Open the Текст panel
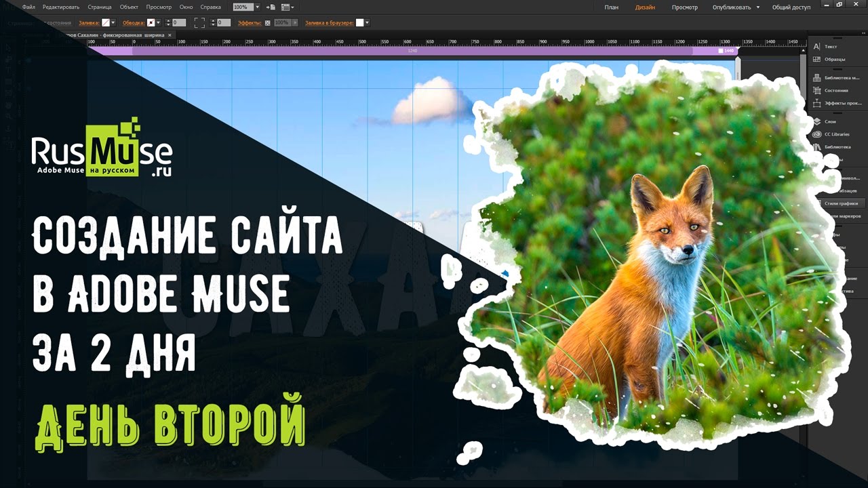Image resolution: width=868 pixels, height=488 pixels. tap(826, 47)
